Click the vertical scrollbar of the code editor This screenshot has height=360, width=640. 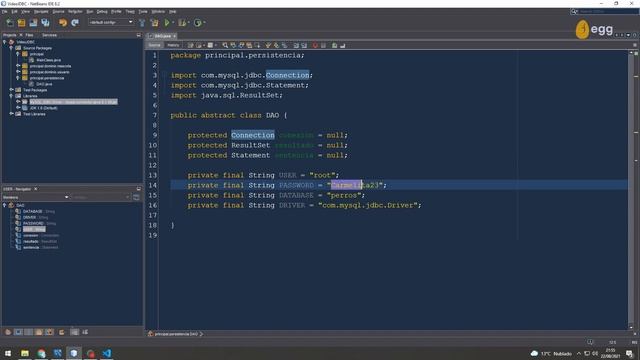(x=631, y=190)
